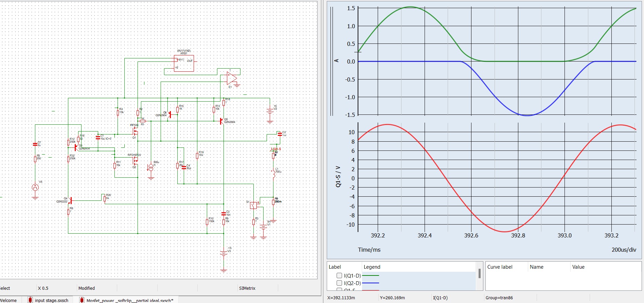Select capacitor C7 2u

(35, 144)
